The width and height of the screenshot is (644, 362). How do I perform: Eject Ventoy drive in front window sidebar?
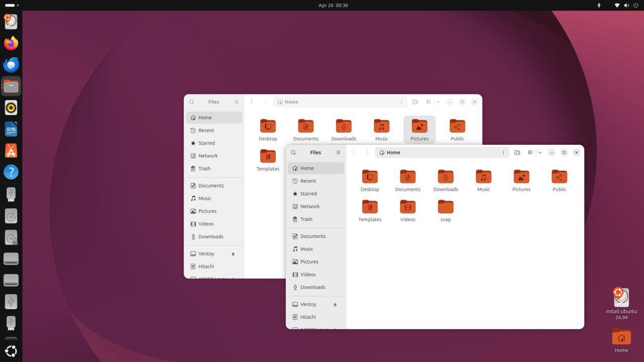coord(335,304)
